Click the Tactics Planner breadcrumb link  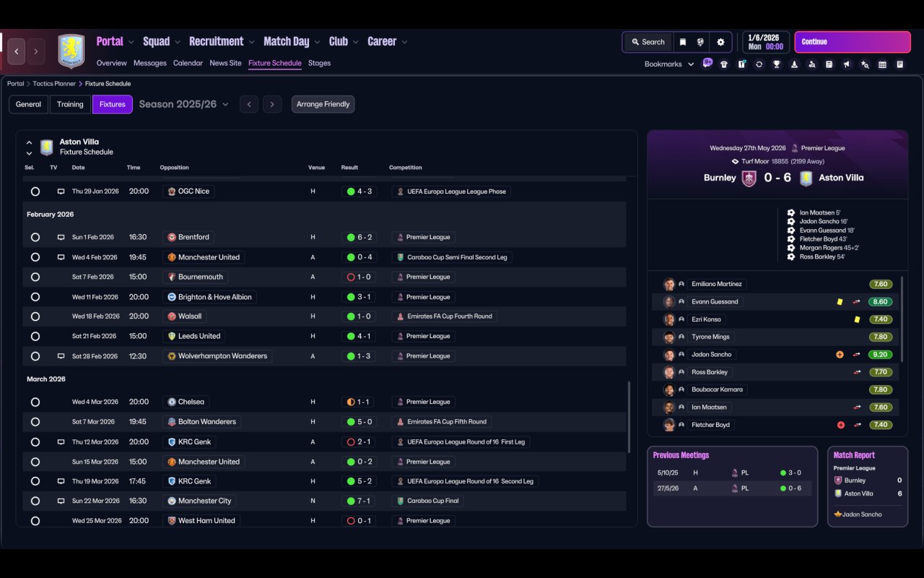coord(54,84)
